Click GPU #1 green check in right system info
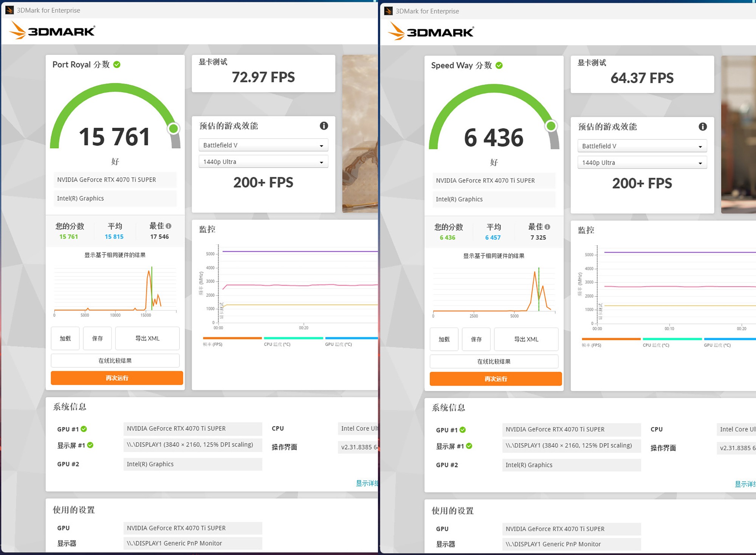 [463, 430]
